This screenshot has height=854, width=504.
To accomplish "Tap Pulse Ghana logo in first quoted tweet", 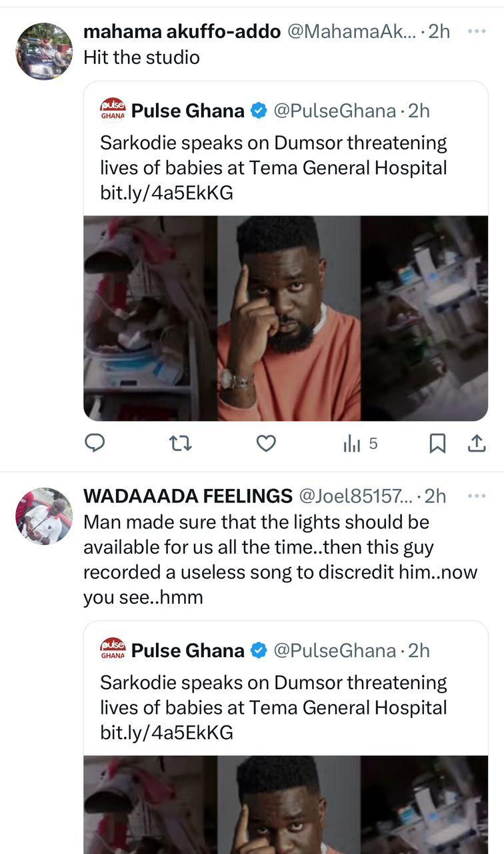I will (x=113, y=110).
